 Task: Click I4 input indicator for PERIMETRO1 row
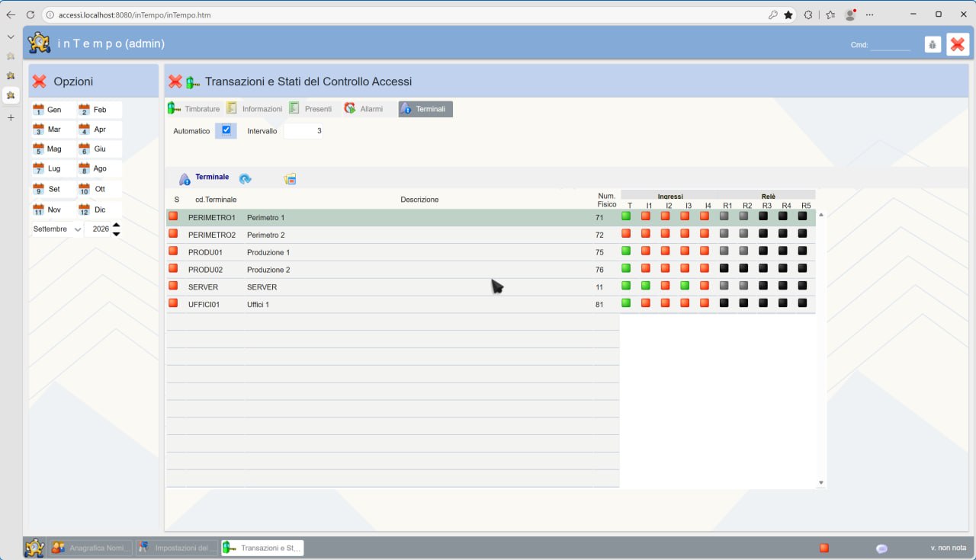tap(705, 216)
